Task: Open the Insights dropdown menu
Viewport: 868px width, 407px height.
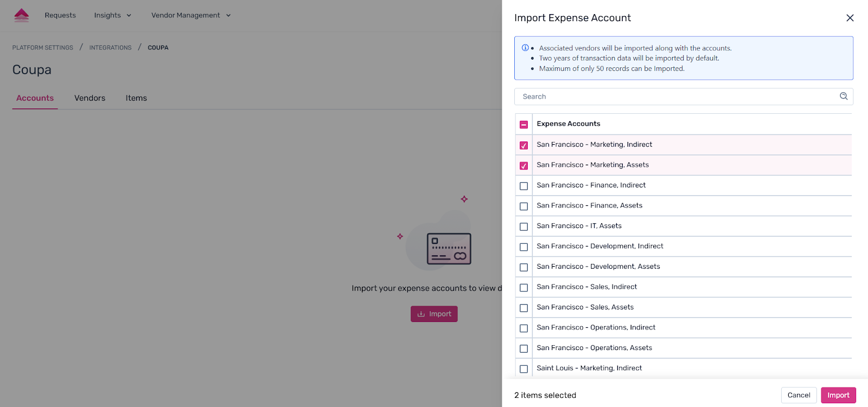Action: (113, 15)
